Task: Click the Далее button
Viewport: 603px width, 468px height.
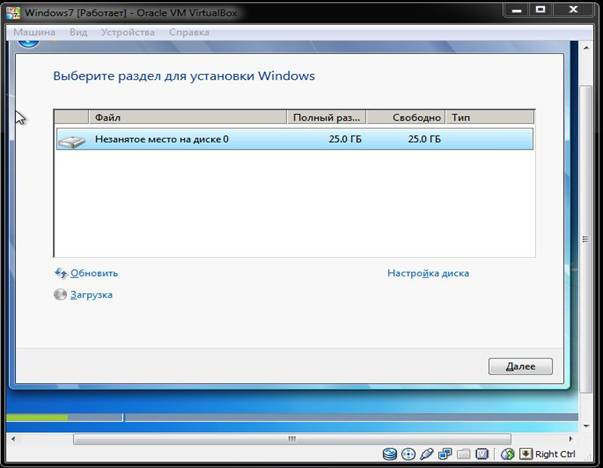Action: 520,366
